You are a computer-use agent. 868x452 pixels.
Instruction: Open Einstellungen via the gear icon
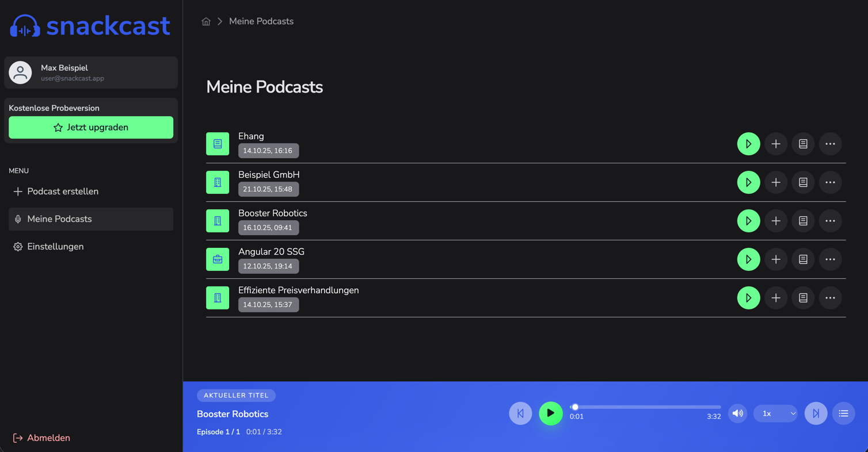[x=17, y=246]
